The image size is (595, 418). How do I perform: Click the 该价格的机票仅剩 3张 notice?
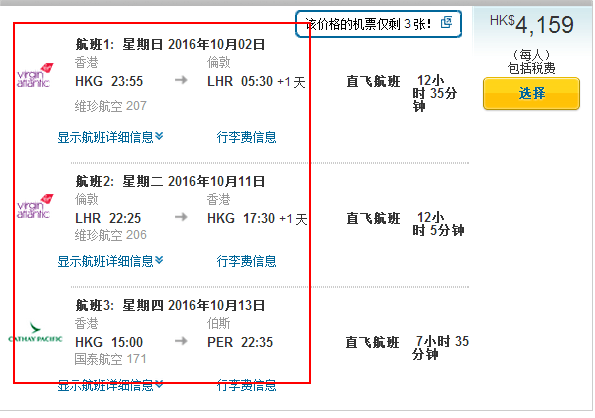(378, 24)
